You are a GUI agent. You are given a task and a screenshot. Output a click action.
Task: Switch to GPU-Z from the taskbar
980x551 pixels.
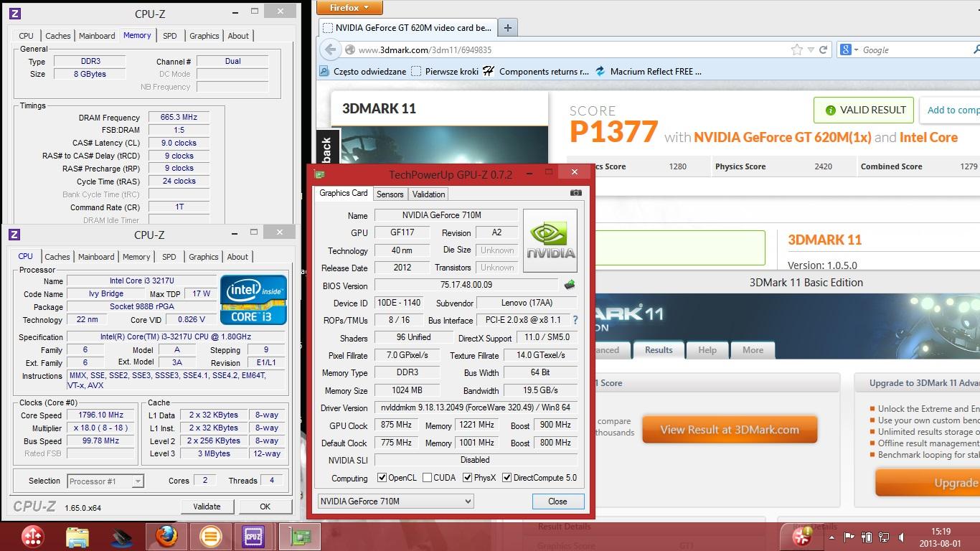coord(298,537)
